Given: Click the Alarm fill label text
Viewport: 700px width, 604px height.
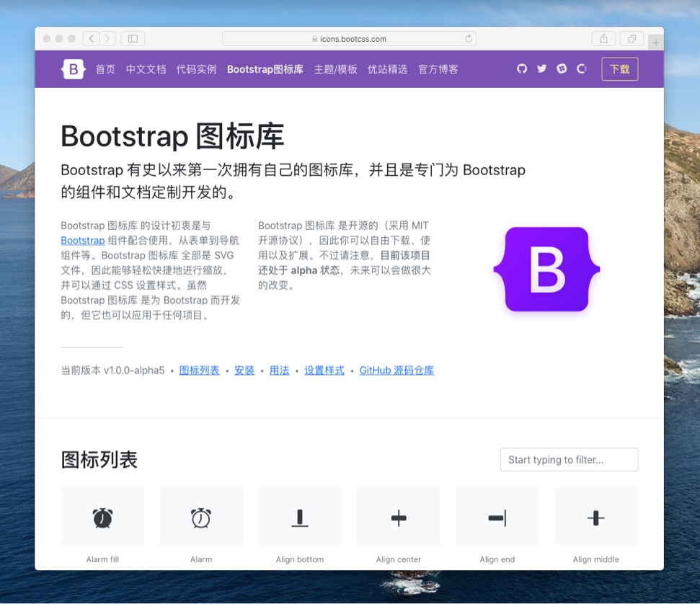Looking at the screenshot, I should point(102,559).
